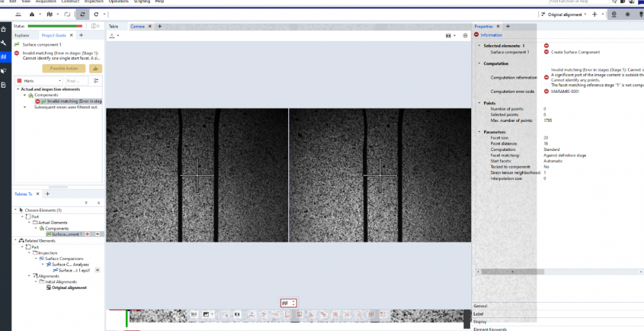The height and width of the screenshot is (331, 644).
Task: Click the thumbs-up button beside Possible Action
Action: point(95,68)
